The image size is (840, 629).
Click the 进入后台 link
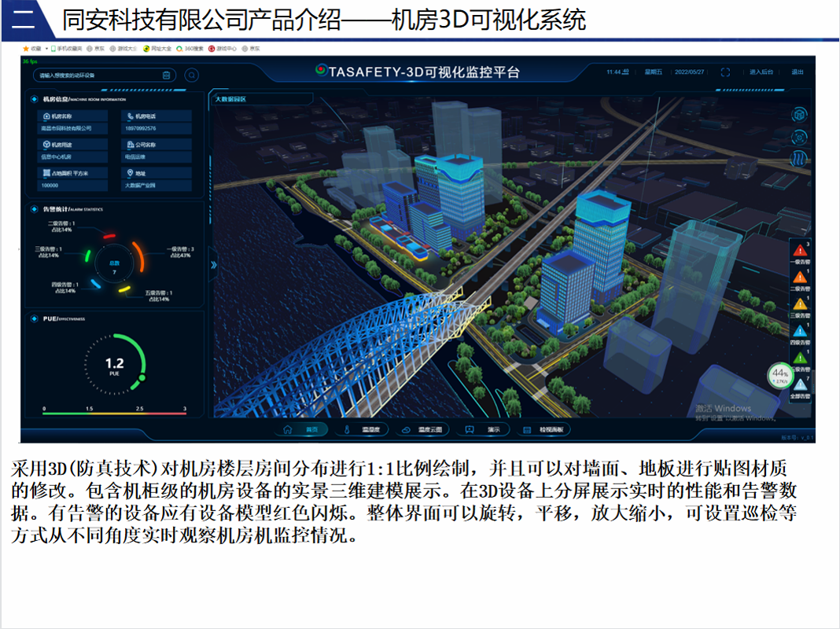point(761,72)
